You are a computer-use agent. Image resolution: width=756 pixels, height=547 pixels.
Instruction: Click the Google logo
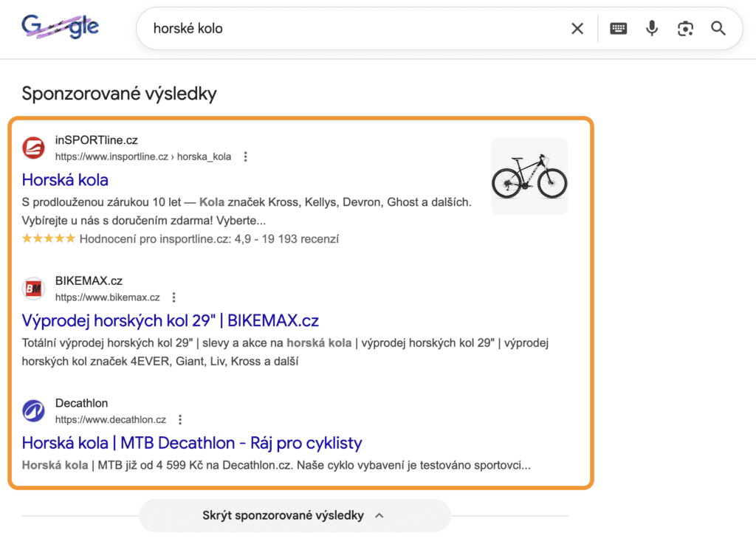[x=61, y=28]
